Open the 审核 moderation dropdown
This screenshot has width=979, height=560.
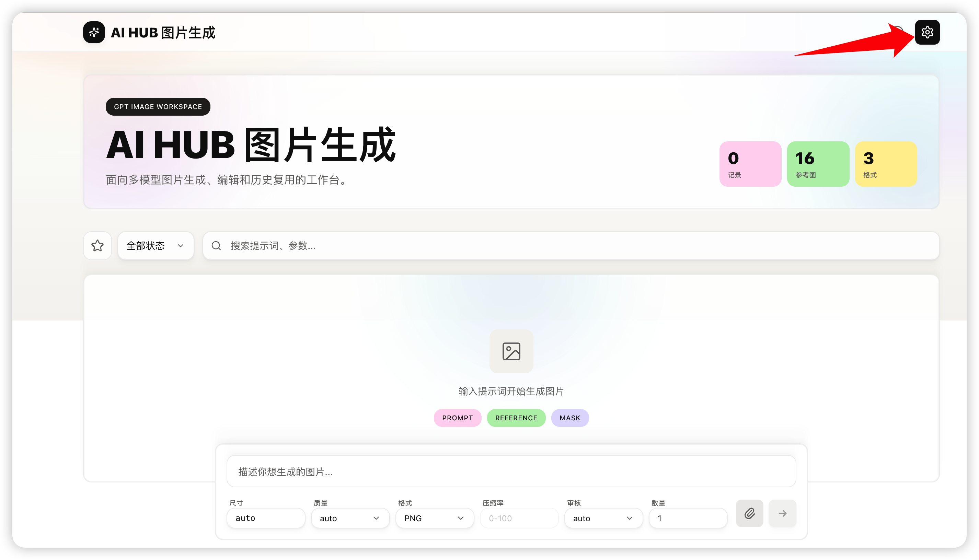(x=603, y=518)
